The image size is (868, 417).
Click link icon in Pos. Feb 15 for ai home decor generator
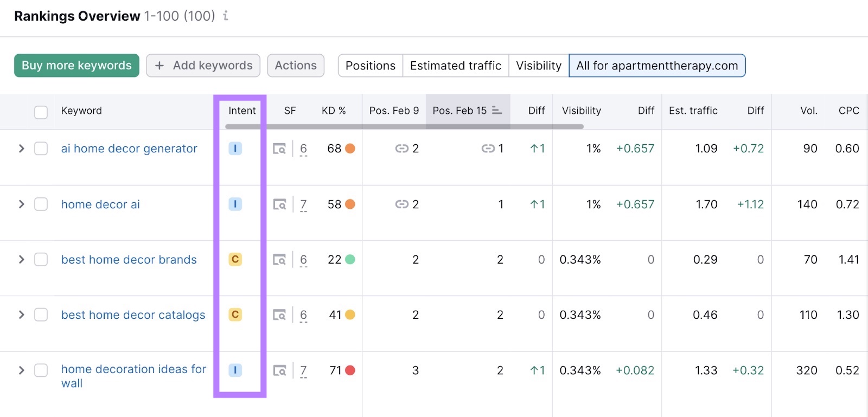(x=488, y=149)
